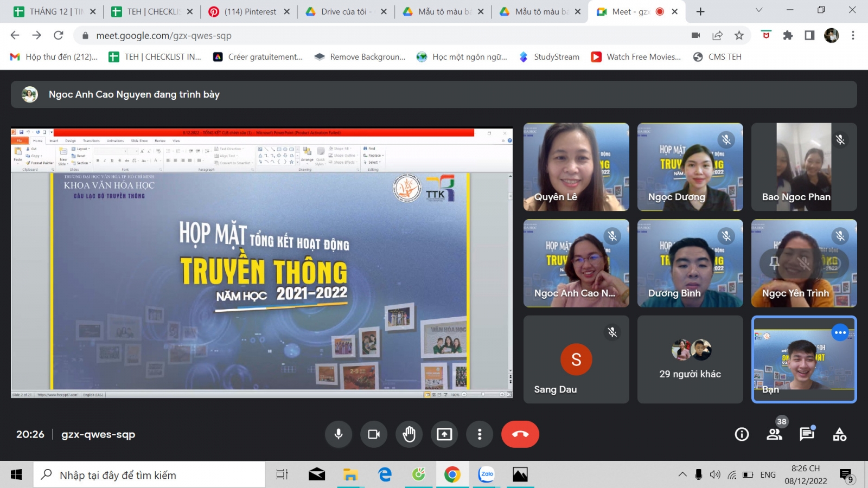Go back with the browser back arrow
Viewport: 868px width, 488px height.
pos(15,35)
